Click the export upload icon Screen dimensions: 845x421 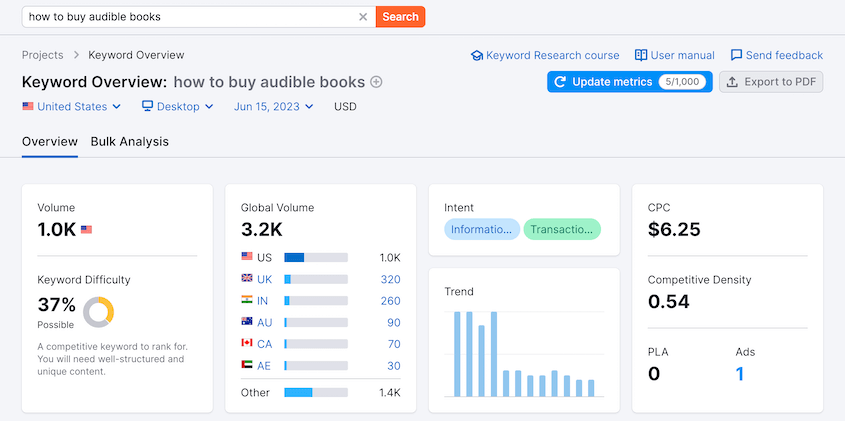(732, 82)
